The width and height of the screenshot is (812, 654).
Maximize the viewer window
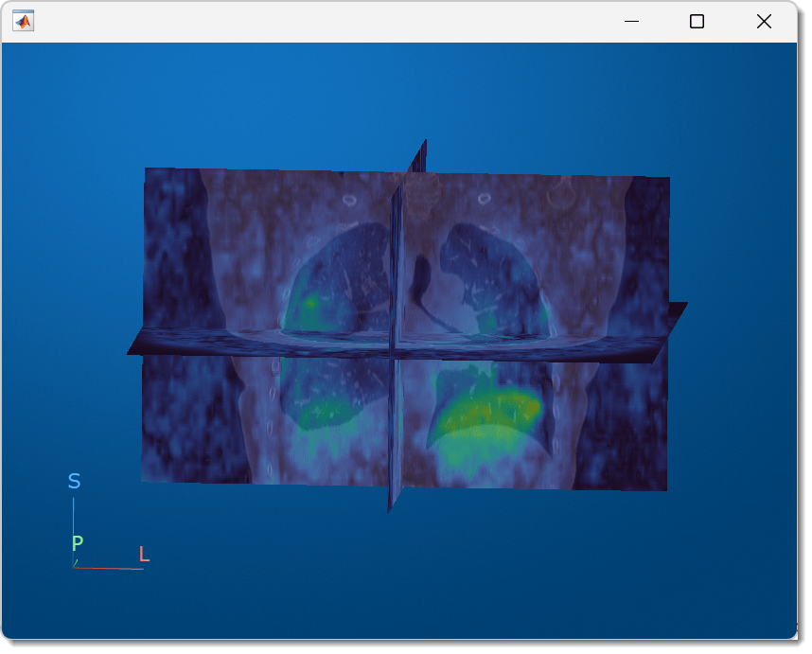[697, 21]
